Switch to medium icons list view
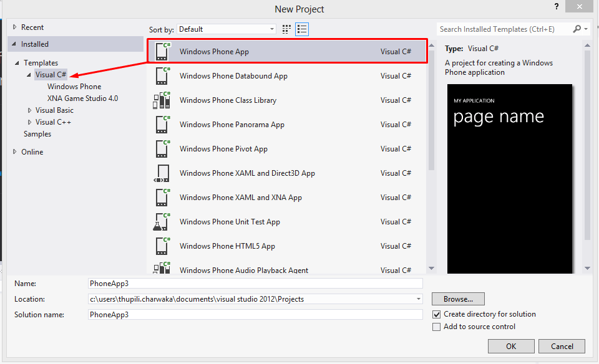The height and width of the screenshot is (364, 599). 302,29
